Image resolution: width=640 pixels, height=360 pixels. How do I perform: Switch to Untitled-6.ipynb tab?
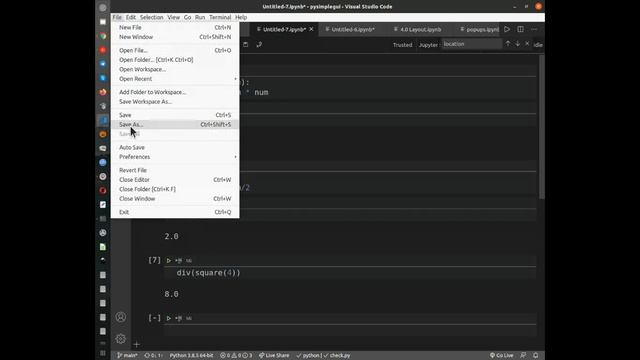point(353,29)
